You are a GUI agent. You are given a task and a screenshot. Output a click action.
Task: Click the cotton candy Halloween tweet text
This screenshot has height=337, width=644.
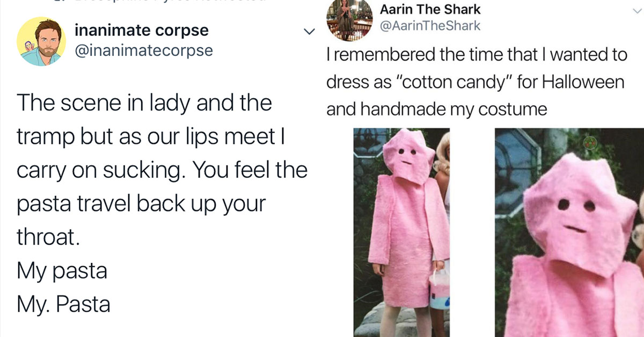tap(477, 83)
